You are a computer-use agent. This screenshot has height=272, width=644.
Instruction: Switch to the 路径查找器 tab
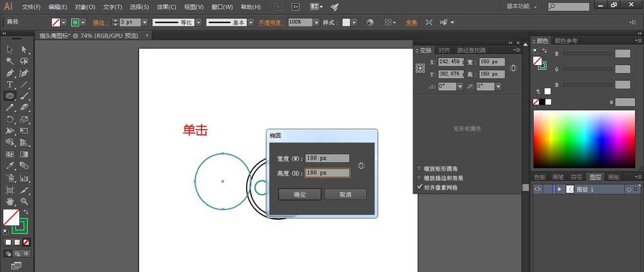[471, 50]
